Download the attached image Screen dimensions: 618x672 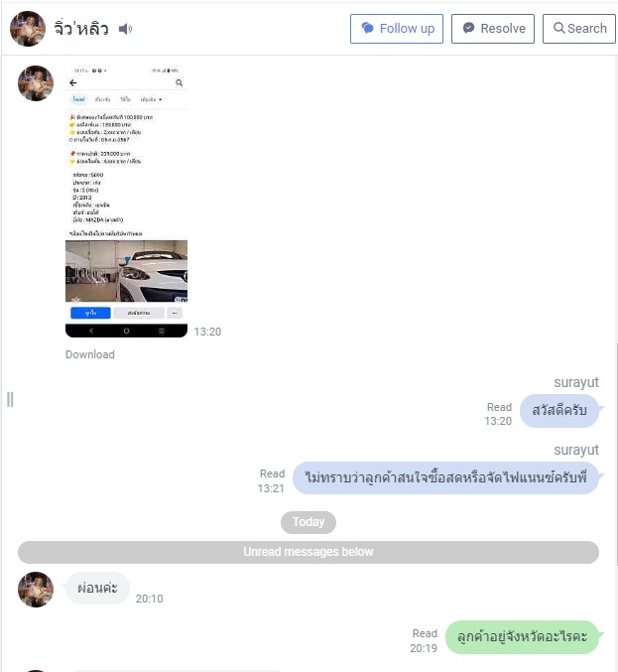point(90,354)
